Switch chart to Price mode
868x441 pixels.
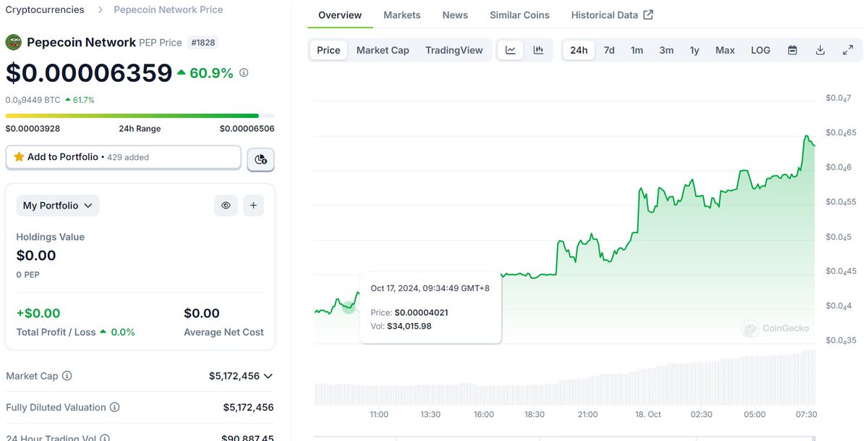[328, 50]
